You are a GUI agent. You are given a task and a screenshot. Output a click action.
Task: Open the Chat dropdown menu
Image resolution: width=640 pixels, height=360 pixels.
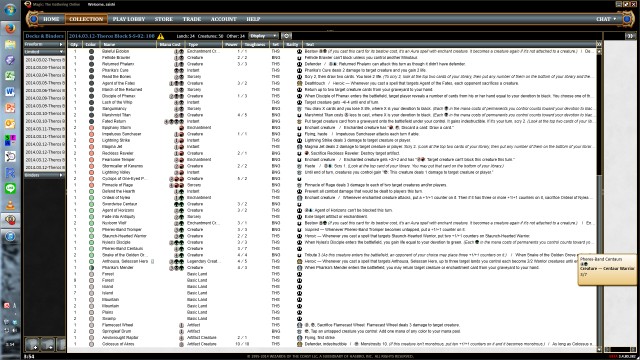tap(606, 19)
